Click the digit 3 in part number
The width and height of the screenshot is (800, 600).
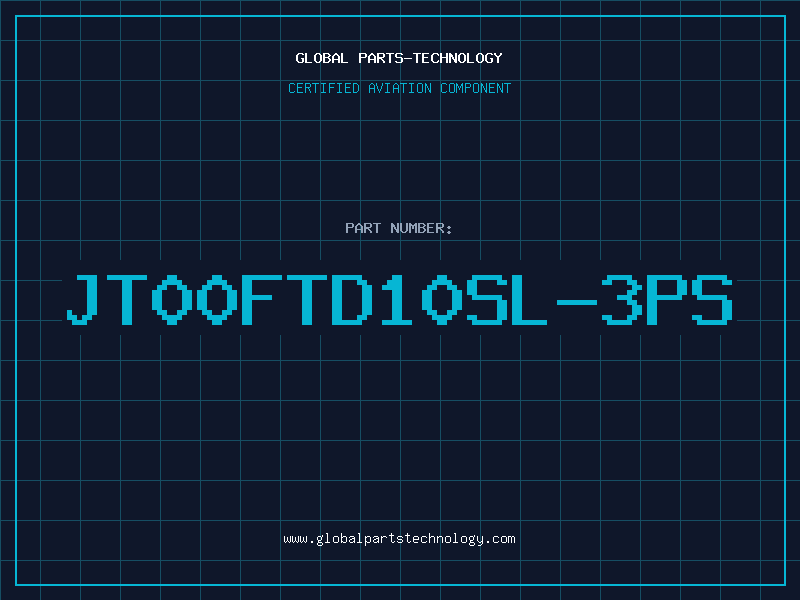621,299
